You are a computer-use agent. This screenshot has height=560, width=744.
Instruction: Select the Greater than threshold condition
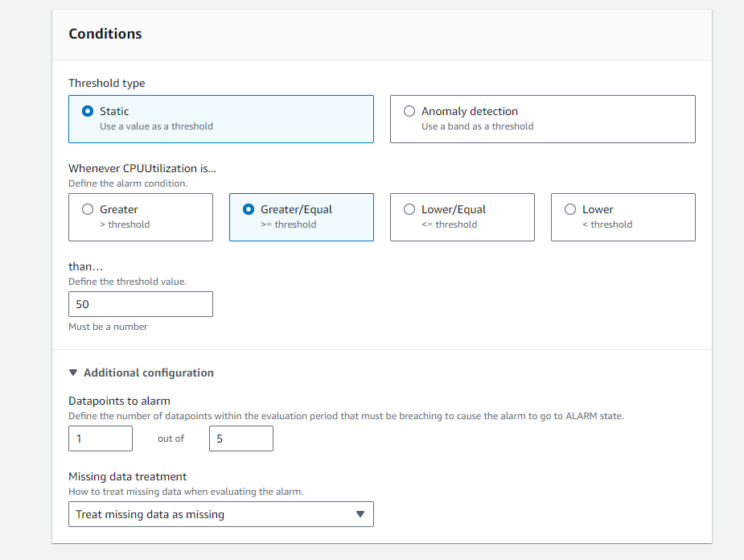[x=88, y=209]
